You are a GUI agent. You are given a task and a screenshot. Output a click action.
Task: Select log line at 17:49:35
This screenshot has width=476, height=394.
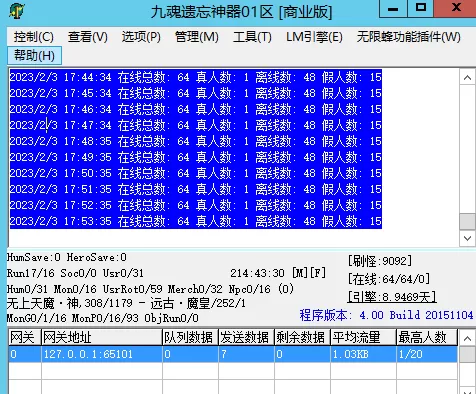pyautogui.click(x=196, y=157)
